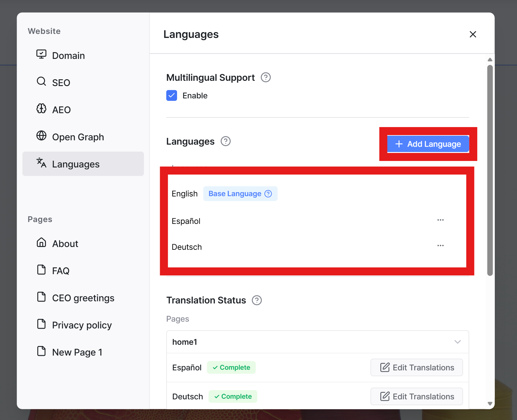Click the English language row
Screen dimensions: 517x420
tap(317, 194)
